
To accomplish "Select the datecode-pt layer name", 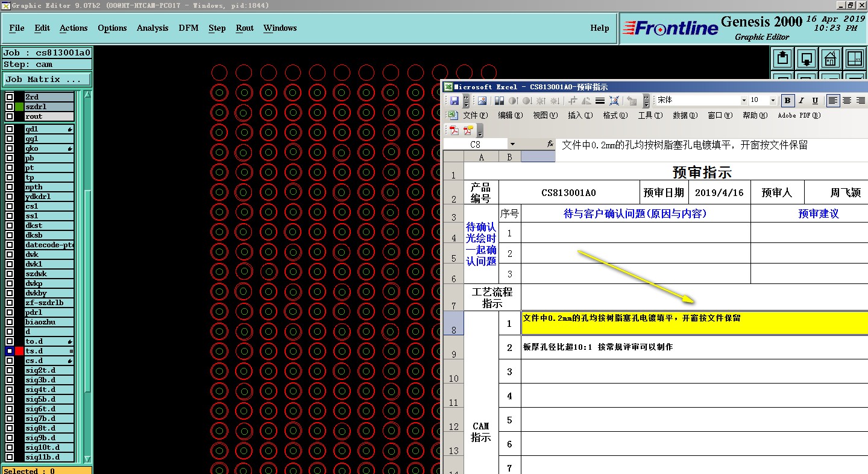I will point(49,245).
